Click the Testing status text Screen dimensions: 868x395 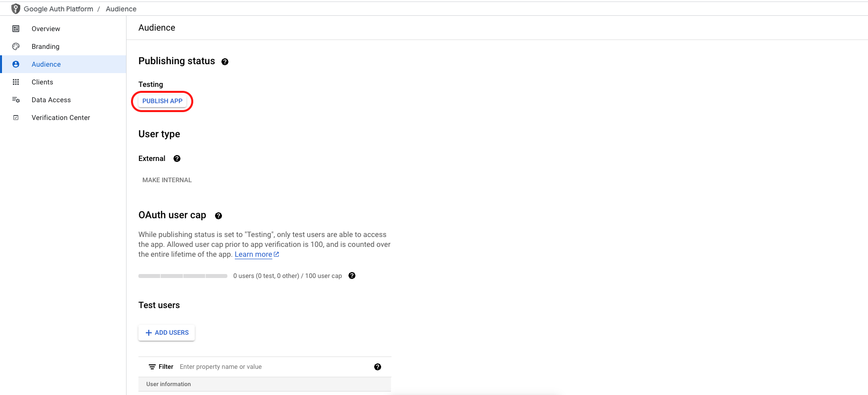click(151, 84)
